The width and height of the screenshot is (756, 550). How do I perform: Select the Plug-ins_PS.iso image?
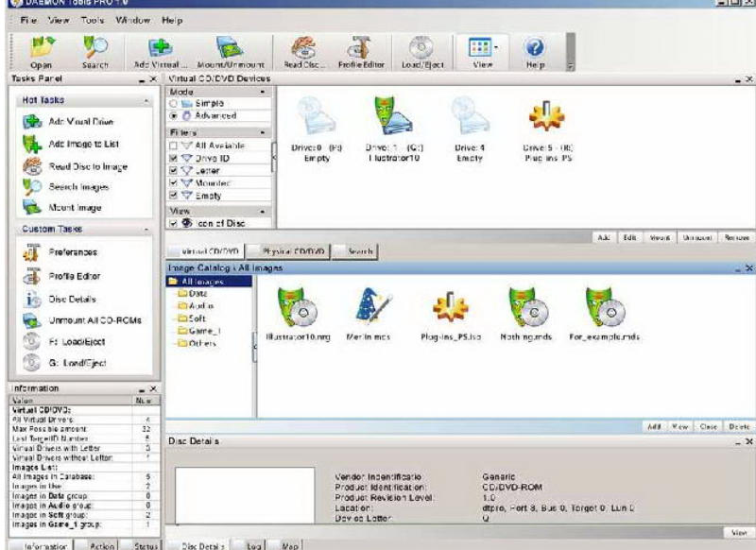pos(451,315)
